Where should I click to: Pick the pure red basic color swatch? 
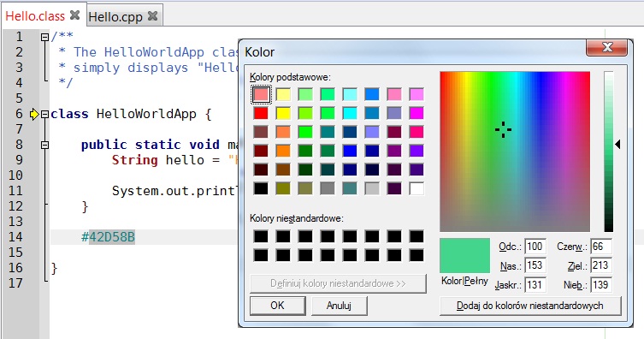point(261,113)
